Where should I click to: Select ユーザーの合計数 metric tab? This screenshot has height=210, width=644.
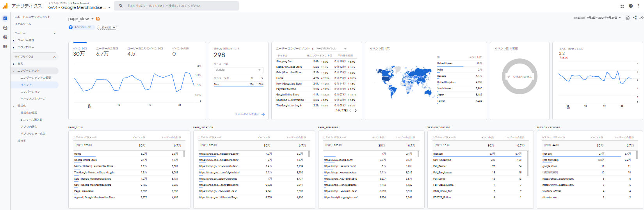click(107, 51)
